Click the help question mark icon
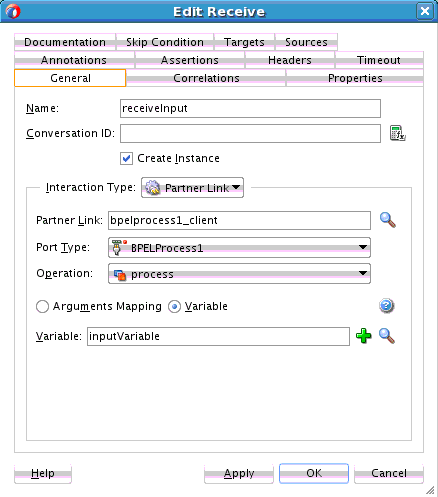 [x=386, y=305]
